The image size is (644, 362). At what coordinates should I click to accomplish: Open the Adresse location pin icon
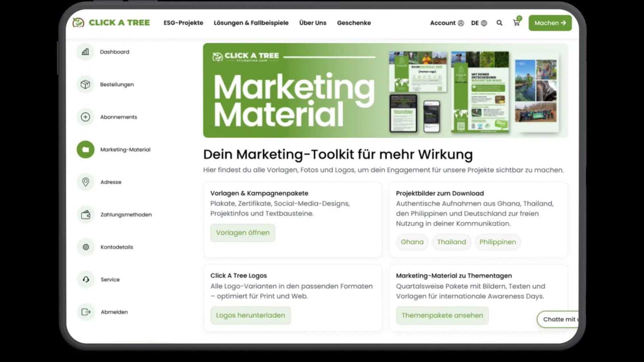(85, 182)
